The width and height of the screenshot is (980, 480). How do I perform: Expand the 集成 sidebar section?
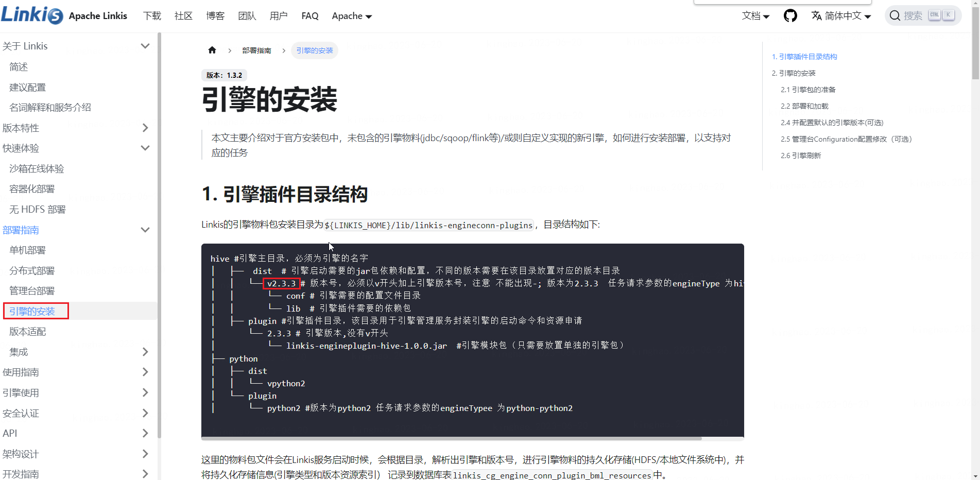click(145, 352)
